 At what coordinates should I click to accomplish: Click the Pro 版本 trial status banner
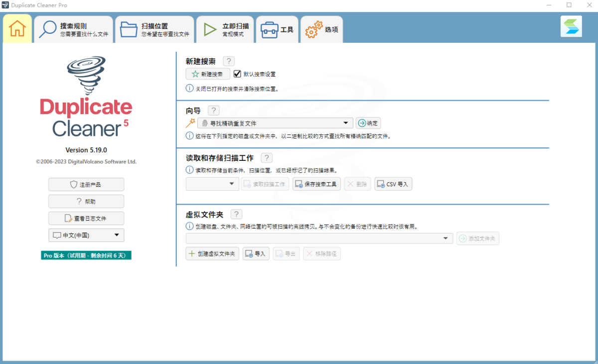[x=86, y=255]
